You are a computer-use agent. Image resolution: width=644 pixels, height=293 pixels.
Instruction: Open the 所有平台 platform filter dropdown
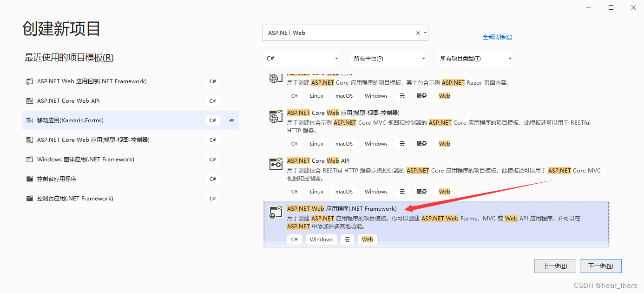tap(389, 58)
